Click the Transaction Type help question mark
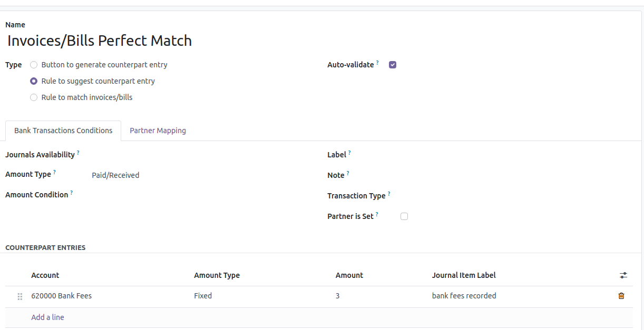This screenshot has height=330, width=644. coord(389,194)
